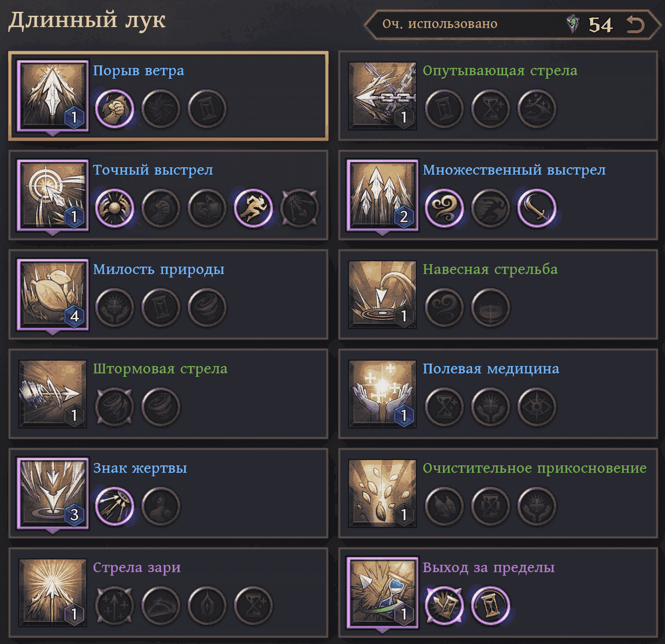Click the Навесная стрельба skill name
665x644 pixels.
(x=490, y=269)
